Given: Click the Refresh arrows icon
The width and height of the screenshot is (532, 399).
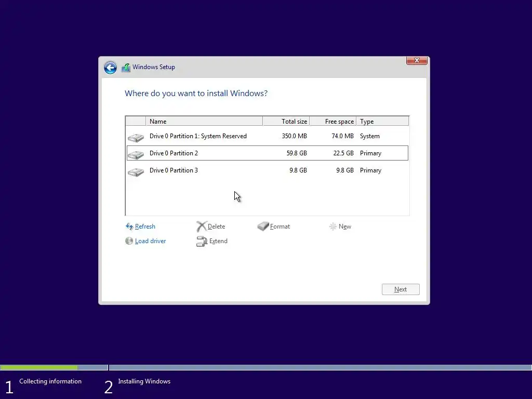Looking at the screenshot, I should pyautogui.click(x=129, y=227).
